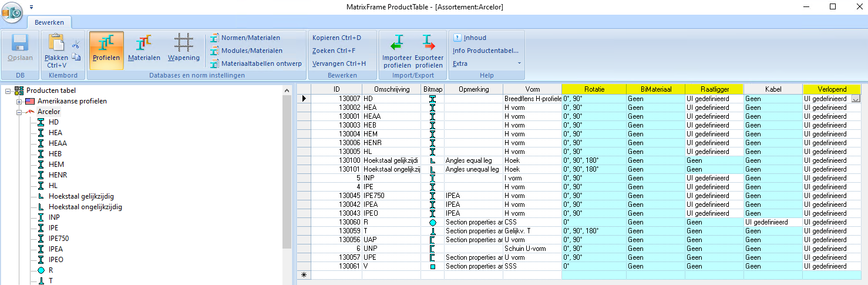Click the Verlopend column header
Viewport: 868px width, 285px height.
[832, 89]
